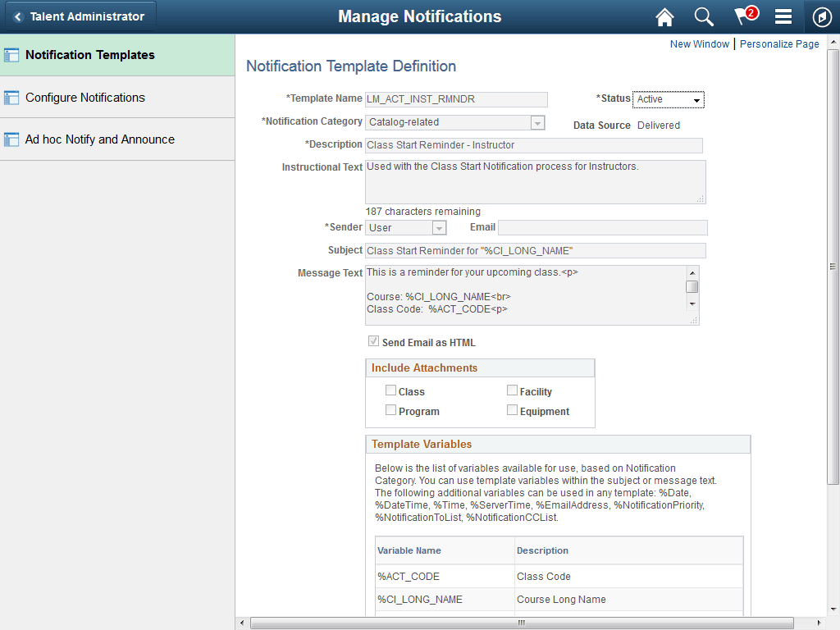This screenshot has height=630, width=840.
Task: Expand the Notification Category dropdown
Action: 536,121
